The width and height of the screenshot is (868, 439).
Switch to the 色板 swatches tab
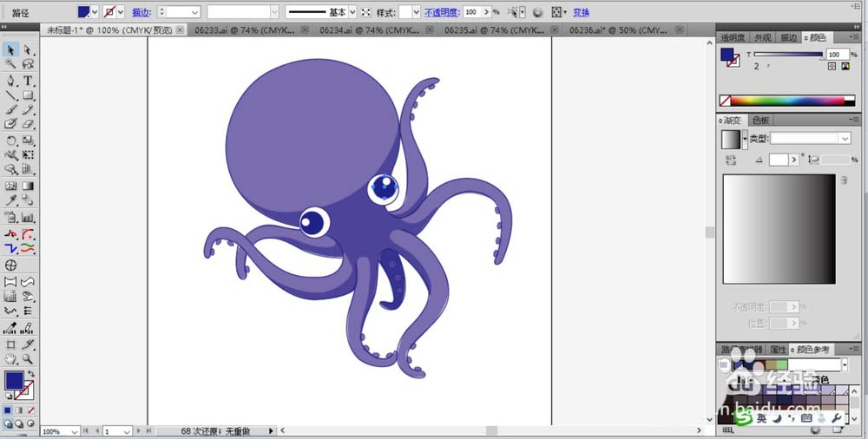[x=760, y=120]
